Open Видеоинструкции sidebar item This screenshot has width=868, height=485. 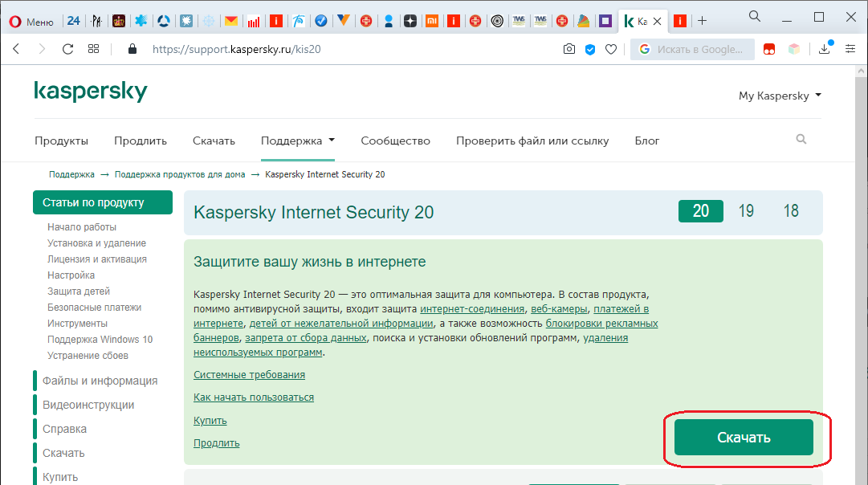[88, 405]
